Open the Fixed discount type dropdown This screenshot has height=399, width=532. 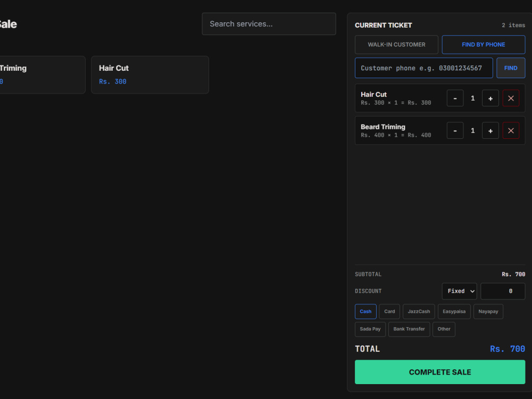point(460,291)
